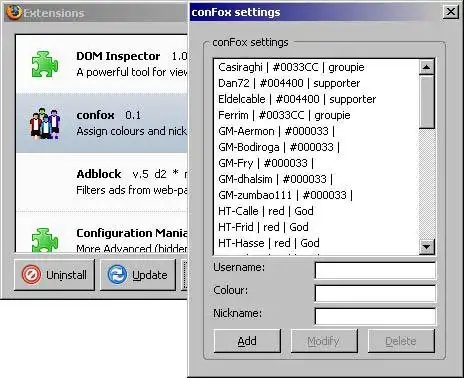Image resolution: width=464 pixels, height=378 pixels.
Task: Click the Firefox logo in Extensions title bar
Action: (14, 13)
